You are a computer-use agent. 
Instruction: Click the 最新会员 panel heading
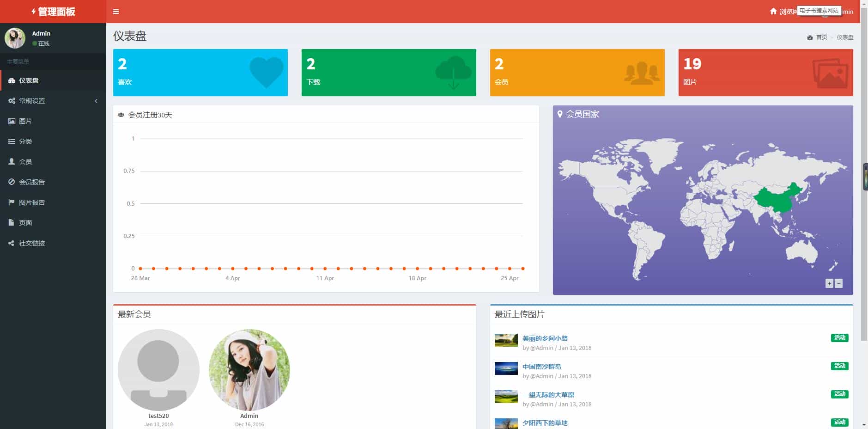click(134, 314)
